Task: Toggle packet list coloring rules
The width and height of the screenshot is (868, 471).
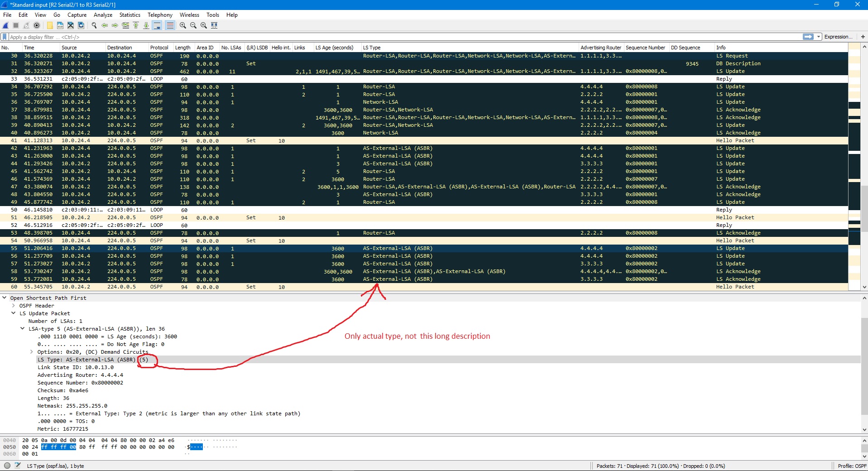Action: 170,25
